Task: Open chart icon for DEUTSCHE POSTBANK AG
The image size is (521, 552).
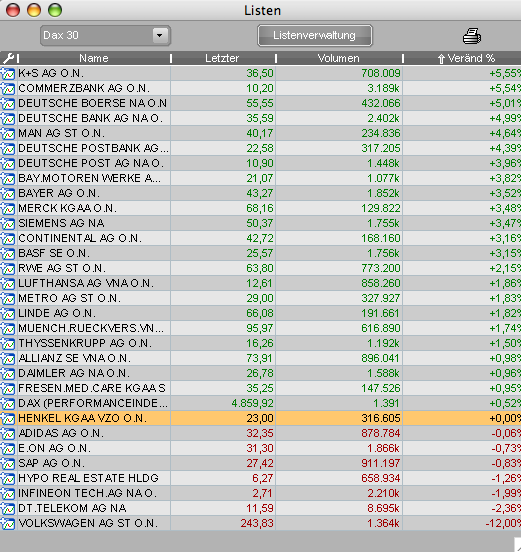Action: pos(8,148)
